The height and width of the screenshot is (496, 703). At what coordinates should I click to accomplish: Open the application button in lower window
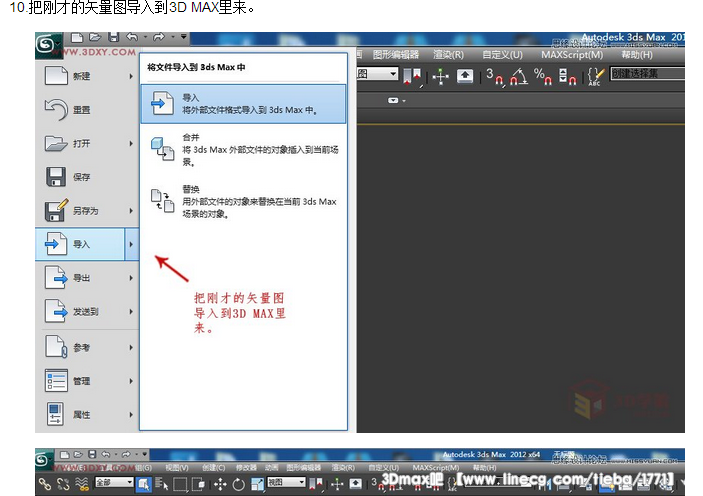tap(44, 460)
